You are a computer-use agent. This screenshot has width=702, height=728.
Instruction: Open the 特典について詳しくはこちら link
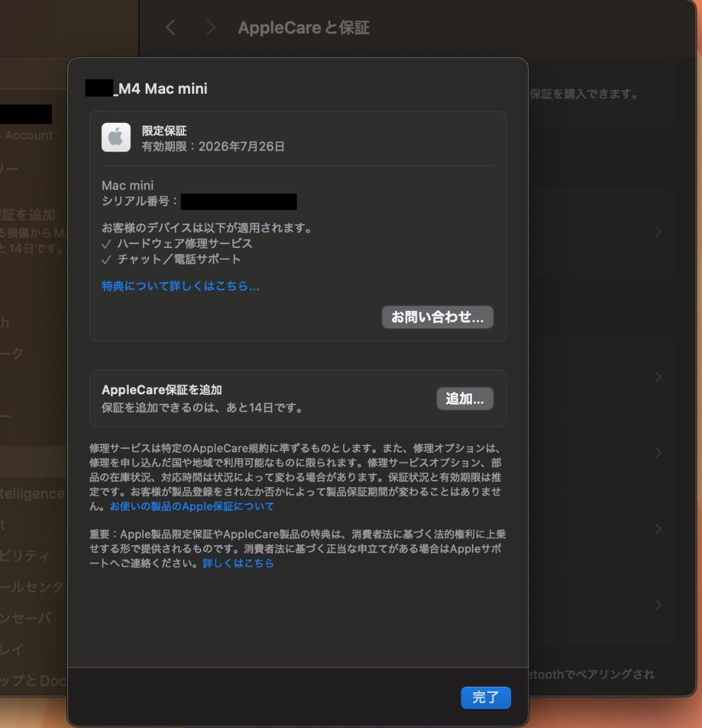click(x=181, y=286)
